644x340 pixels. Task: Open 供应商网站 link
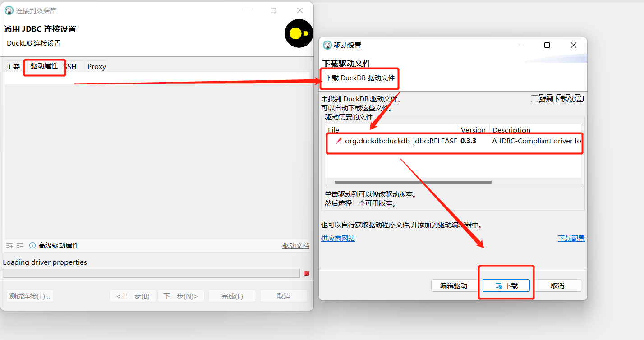click(338, 238)
